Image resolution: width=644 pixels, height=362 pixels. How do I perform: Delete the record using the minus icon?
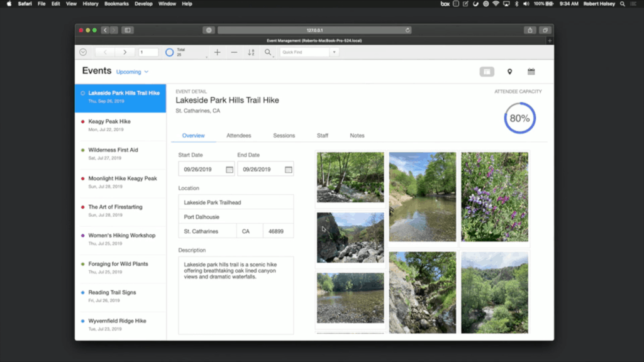pyautogui.click(x=234, y=52)
